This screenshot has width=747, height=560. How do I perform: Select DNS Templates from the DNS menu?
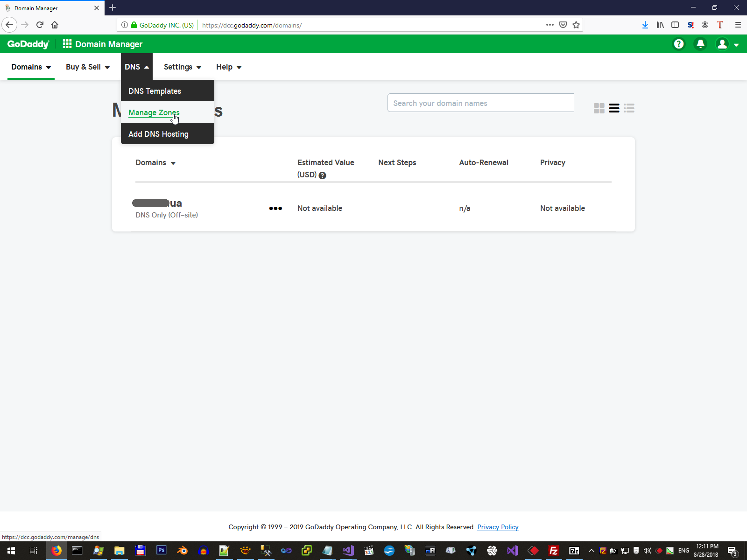[168, 91]
